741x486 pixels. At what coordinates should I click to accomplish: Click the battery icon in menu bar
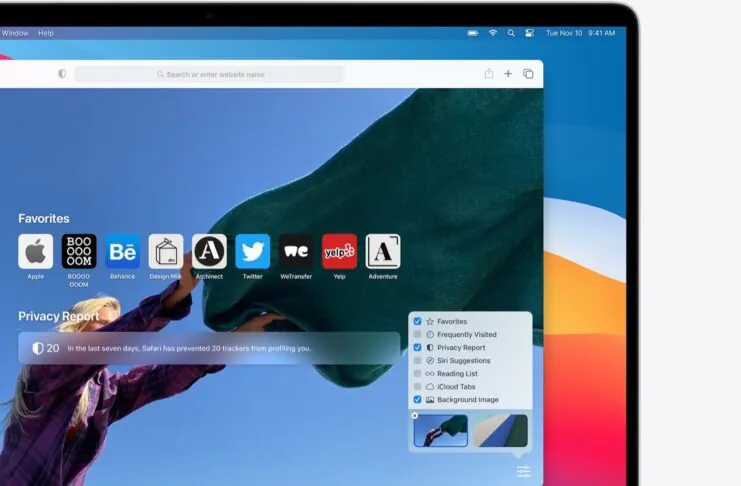tap(473, 33)
